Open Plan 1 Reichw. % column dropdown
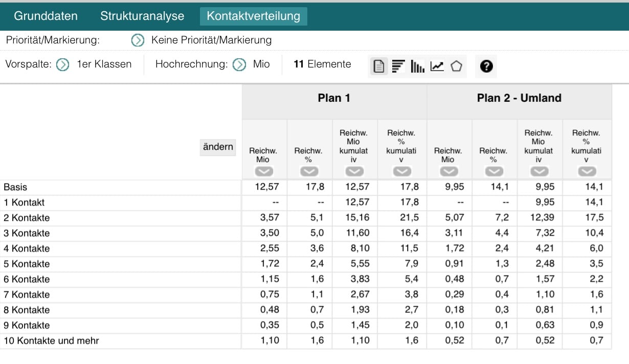The width and height of the screenshot is (629, 364). click(x=309, y=171)
